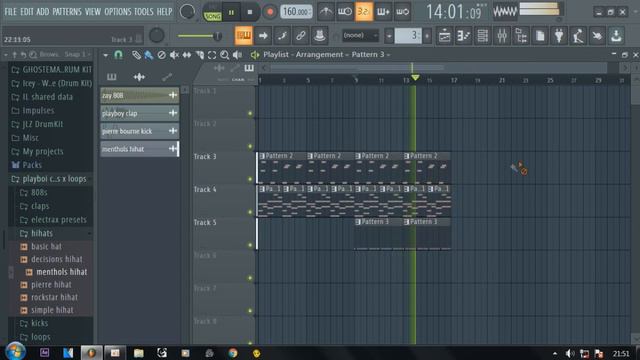
Task: Toggle the metronome icon
Action: pyautogui.click(x=326, y=12)
